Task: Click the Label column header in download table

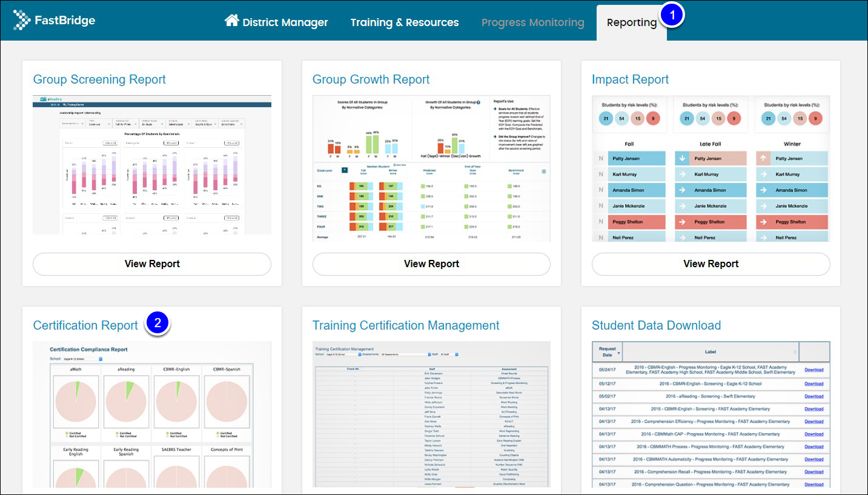Action: (x=711, y=352)
